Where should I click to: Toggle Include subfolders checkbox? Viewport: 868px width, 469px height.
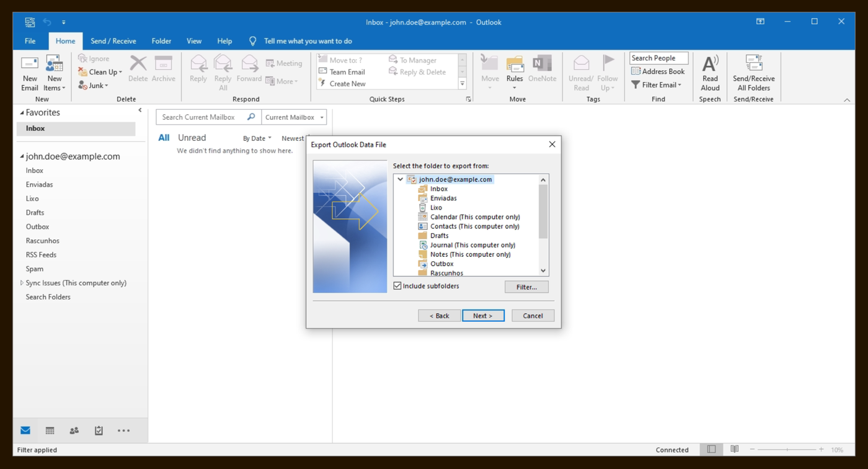coord(397,286)
